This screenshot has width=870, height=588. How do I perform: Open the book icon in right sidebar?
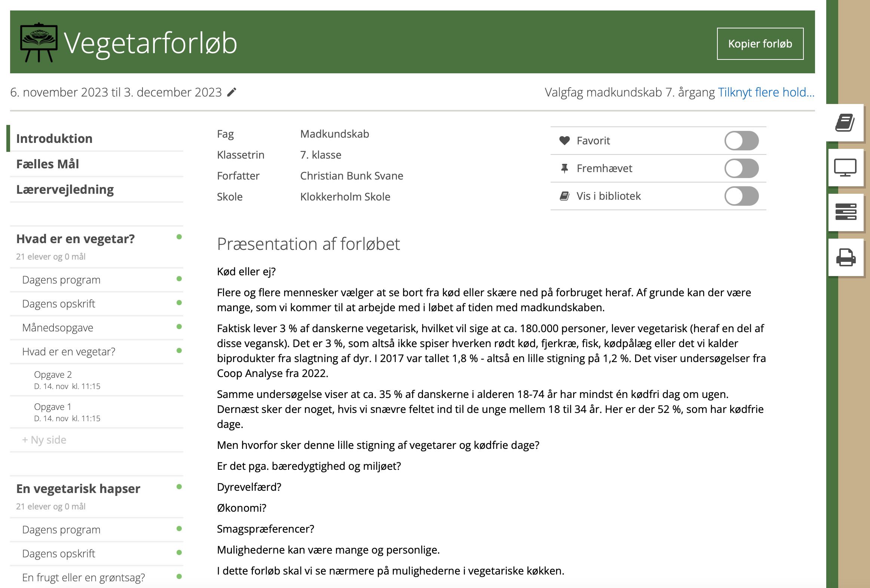point(845,123)
